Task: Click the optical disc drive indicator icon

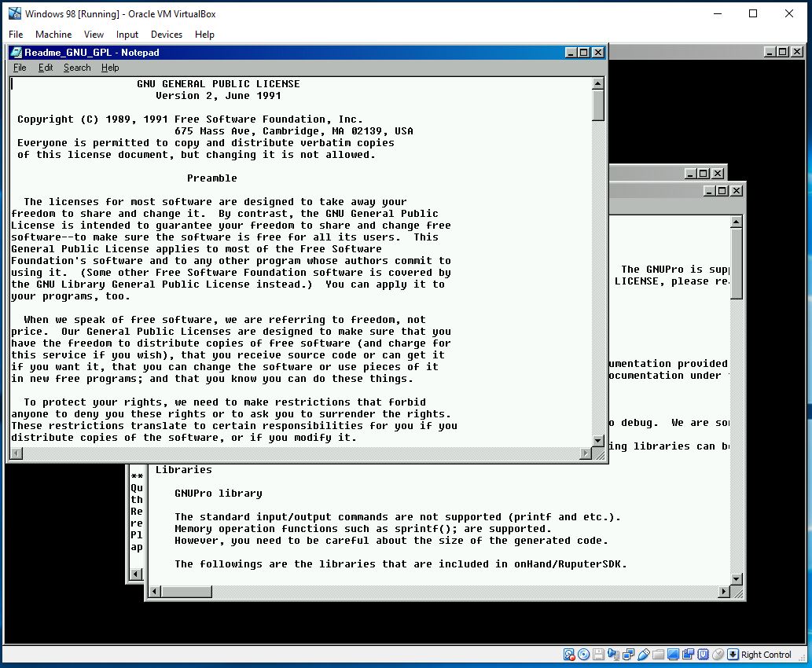Action: 583,655
